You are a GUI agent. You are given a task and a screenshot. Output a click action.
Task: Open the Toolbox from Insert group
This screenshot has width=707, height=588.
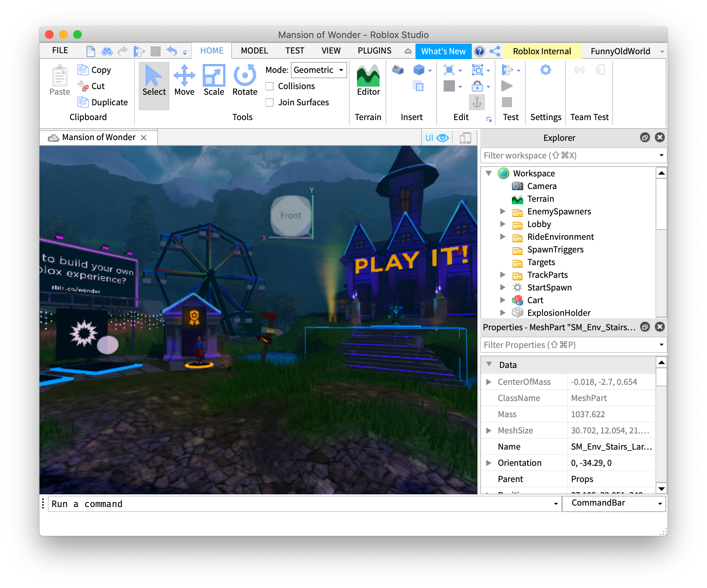pyautogui.click(x=398, y=70)
